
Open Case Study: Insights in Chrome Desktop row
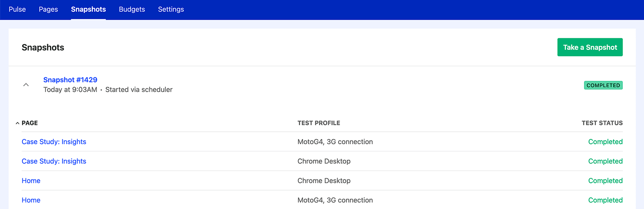(54, 161)
